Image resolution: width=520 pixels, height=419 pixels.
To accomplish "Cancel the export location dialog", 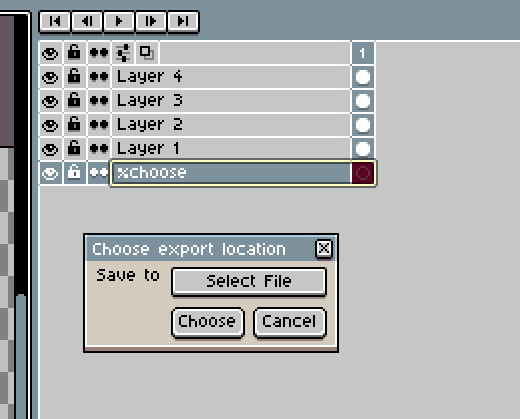I will coord(290,322).
